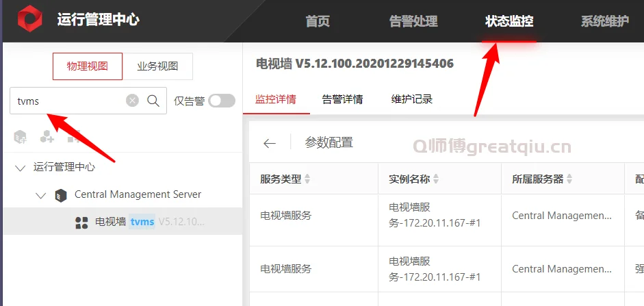Open the 告警处理 menu
This screenshot has height=306, width=644.
[413, 21]
